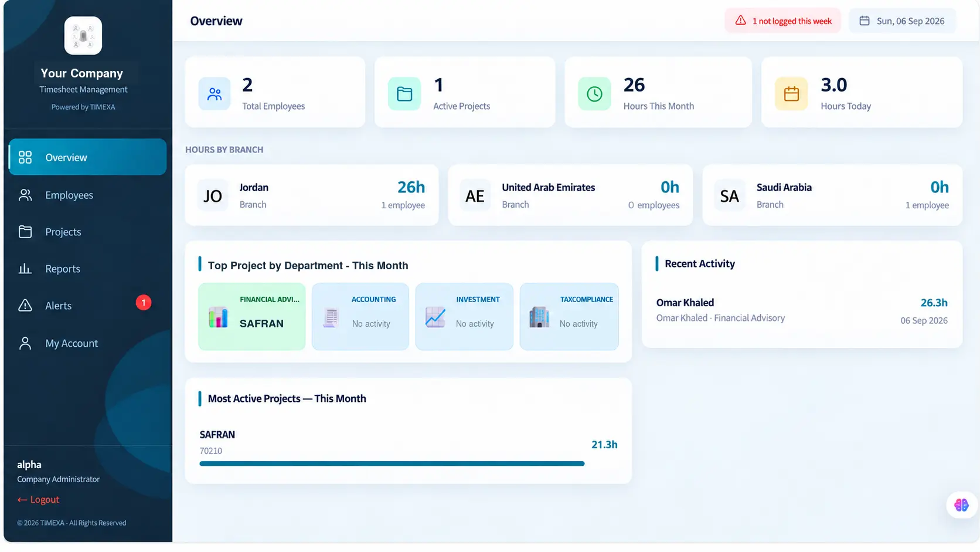This screenshot has height=552, width=980.
Task: Open the Financial Advisory SAFRAN card
Action: [x=252, y=317]
